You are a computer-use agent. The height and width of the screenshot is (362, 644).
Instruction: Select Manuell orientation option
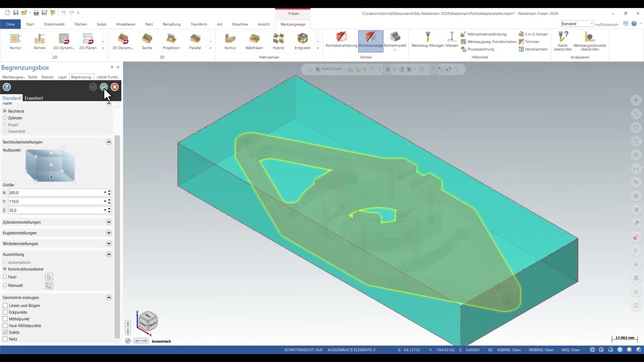coord(5,285)
